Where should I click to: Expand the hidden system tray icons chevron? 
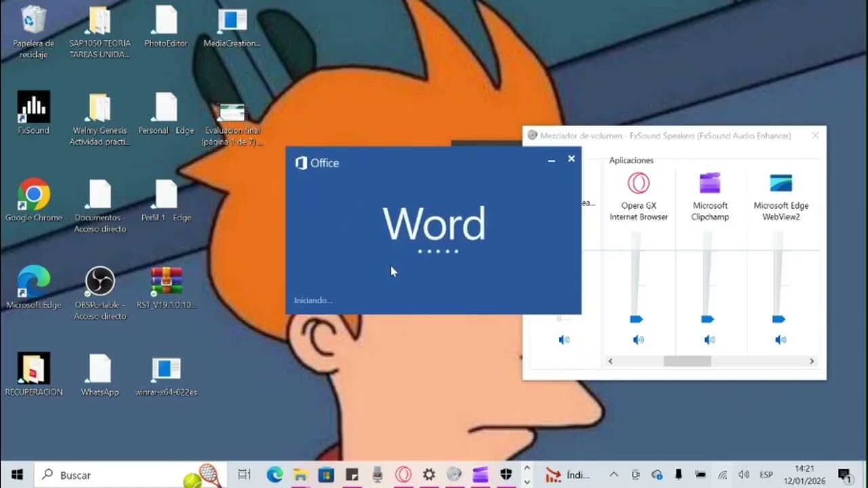coord(614,475)
